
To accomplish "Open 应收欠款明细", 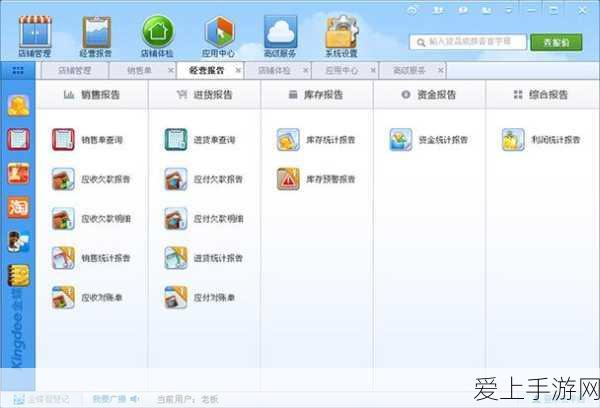I will click(x=91, y=219).
